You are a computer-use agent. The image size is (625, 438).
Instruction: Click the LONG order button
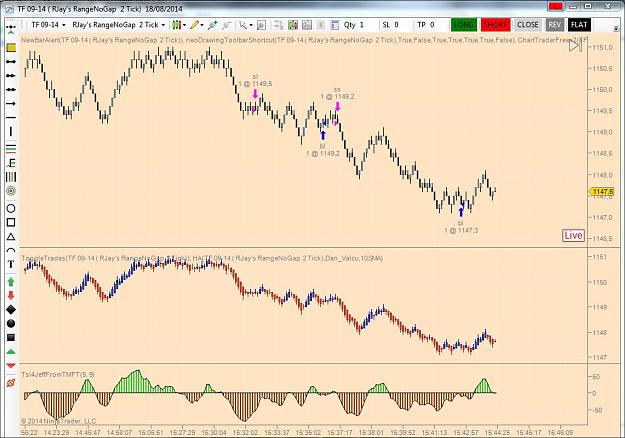[x=464, y=25]
